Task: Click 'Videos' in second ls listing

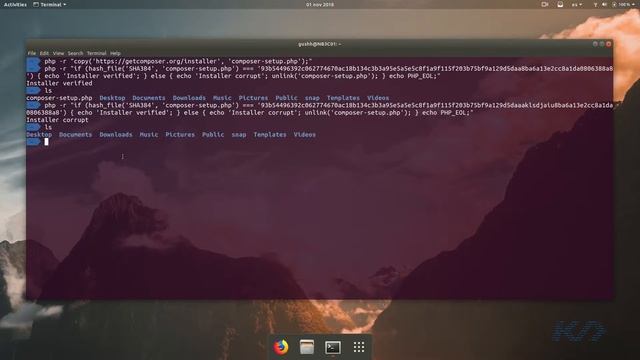Action: click(304, 135)
